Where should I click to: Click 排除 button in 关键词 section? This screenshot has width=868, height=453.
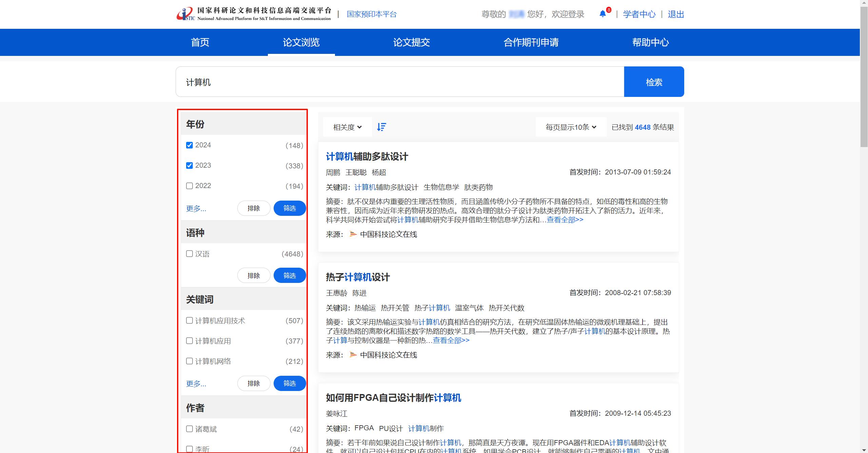254,383
